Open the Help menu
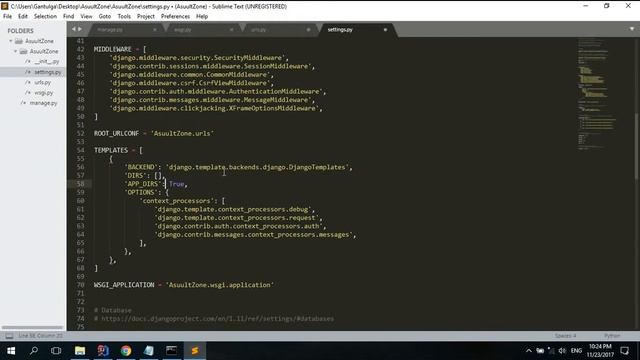Viewport: 640px width, 360px height. [202, 16]
